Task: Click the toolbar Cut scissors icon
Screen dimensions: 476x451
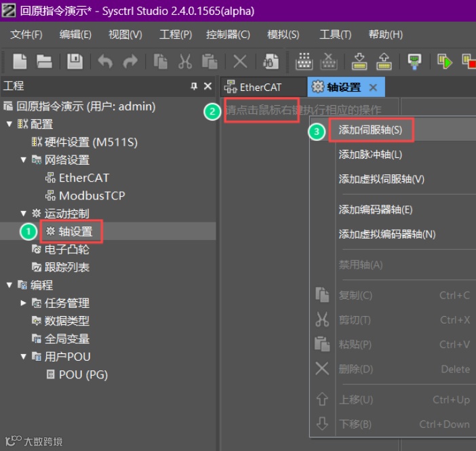Action: 185,61
